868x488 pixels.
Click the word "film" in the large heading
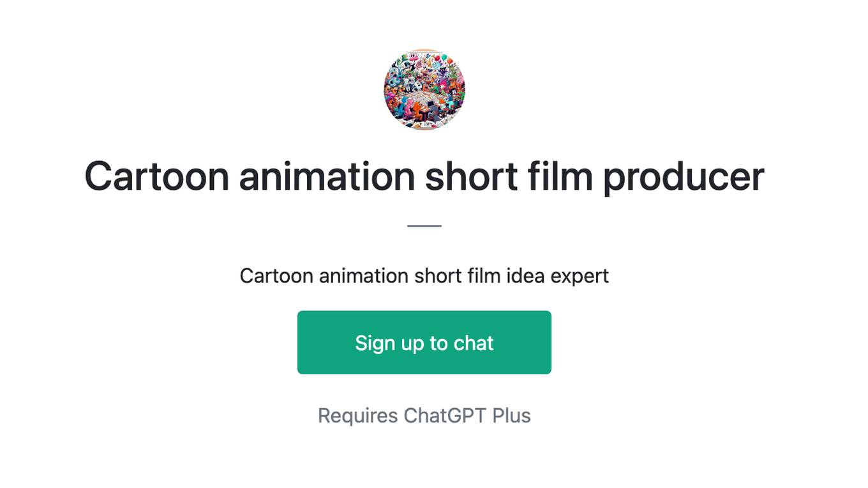coord(560,176)
